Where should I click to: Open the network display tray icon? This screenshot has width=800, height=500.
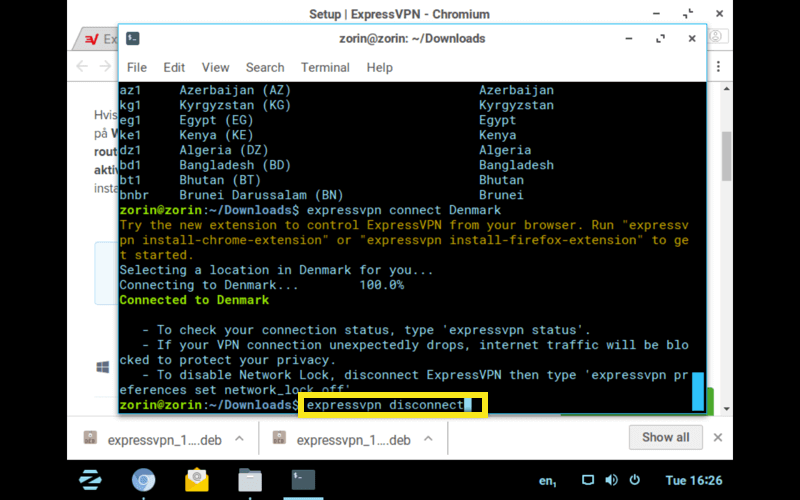click(588, 480)
